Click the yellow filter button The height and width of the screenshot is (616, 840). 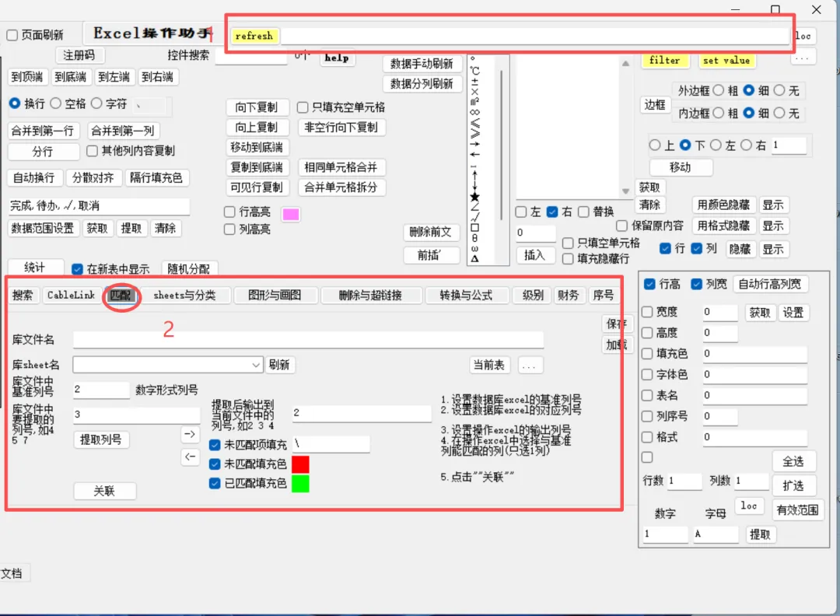pos(665,61)
